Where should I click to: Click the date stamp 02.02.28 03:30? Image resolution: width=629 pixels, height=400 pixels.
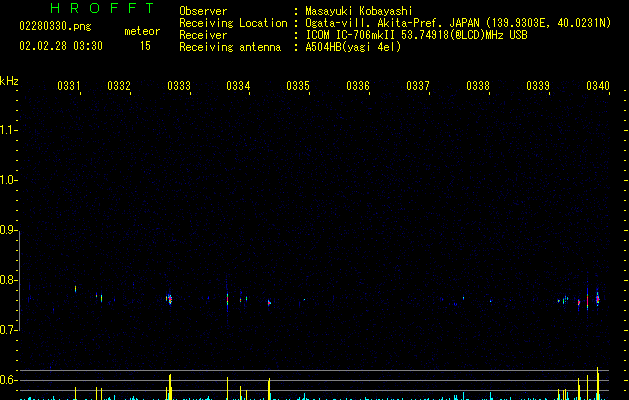click(x=61, y=46)
